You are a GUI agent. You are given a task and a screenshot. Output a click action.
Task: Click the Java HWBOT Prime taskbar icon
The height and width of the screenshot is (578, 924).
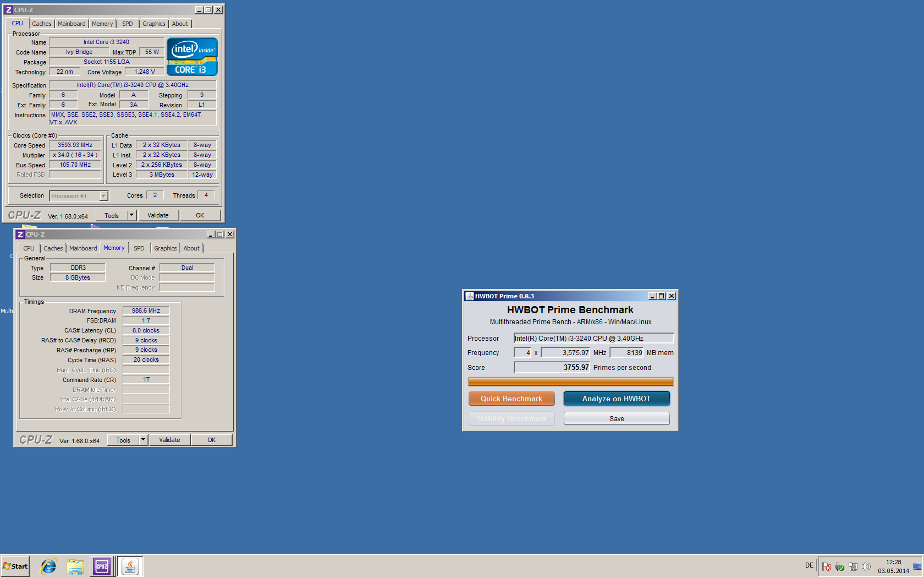click(x=130, y=566)
